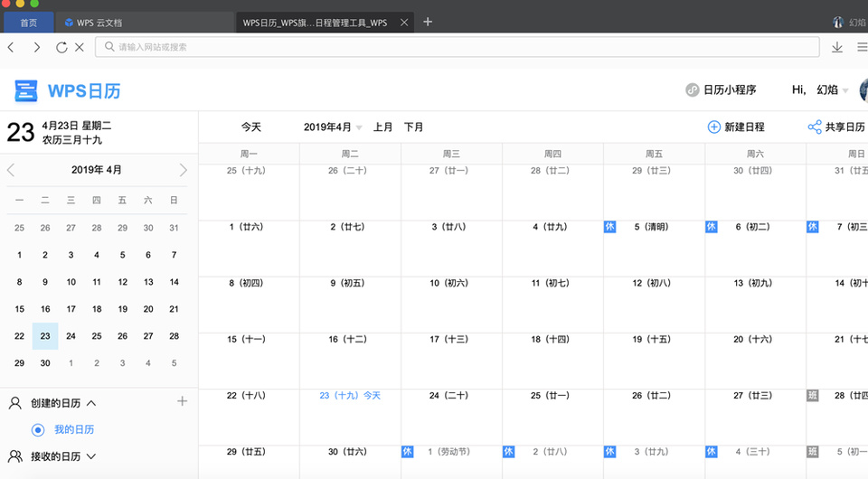Click the 18 (十四) date cell

pos(552,361)
